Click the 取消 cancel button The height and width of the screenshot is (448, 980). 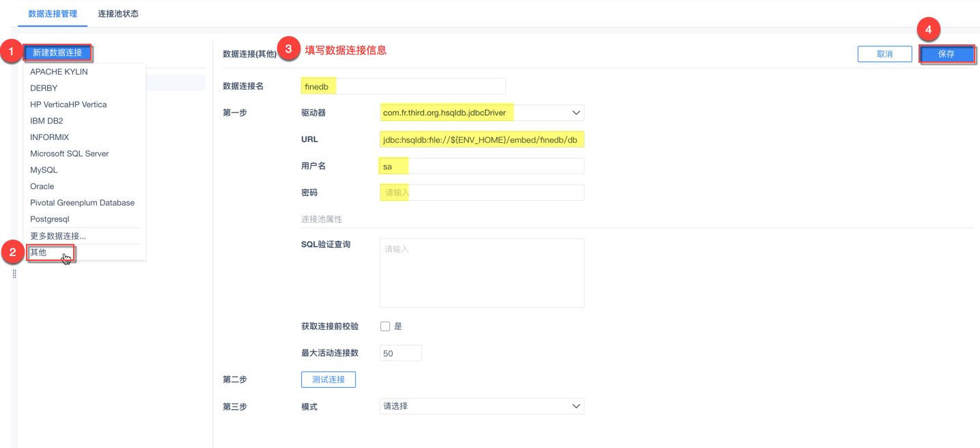884,54
